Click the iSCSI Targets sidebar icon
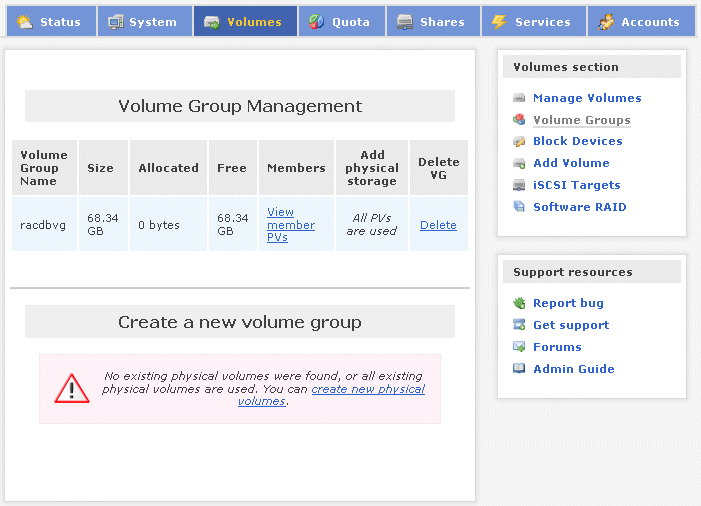Screen dimensions: 701x506 (x=519, y=185)
